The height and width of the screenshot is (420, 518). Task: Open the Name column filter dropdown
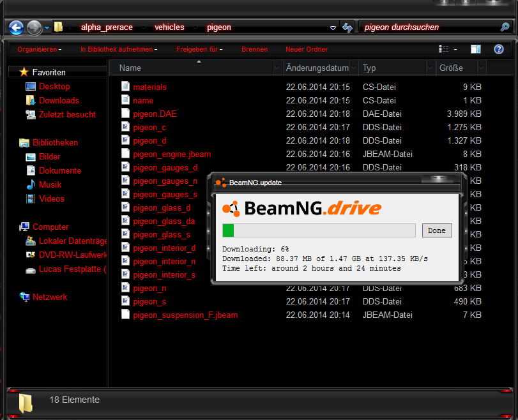point(277,68)
